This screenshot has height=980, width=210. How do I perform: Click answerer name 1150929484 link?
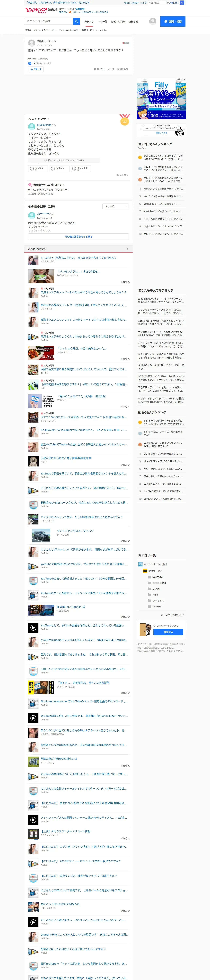[44, 125]
